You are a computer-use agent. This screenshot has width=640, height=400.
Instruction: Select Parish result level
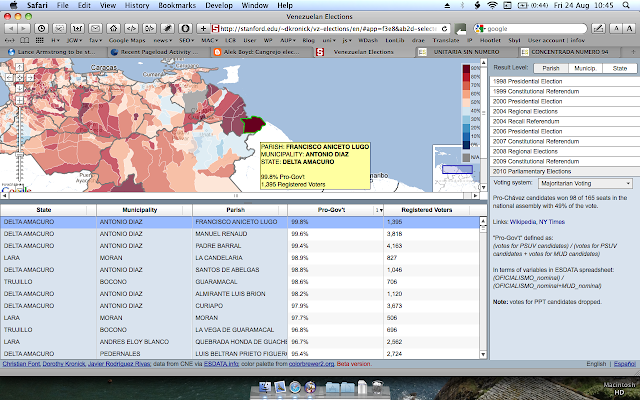(x=550, y=68)
